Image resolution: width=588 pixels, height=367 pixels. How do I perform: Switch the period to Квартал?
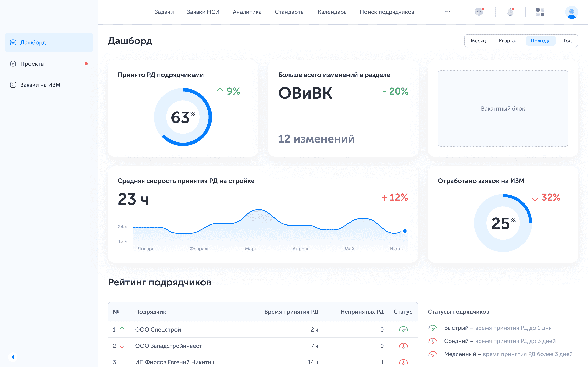[x=508, y=41]
